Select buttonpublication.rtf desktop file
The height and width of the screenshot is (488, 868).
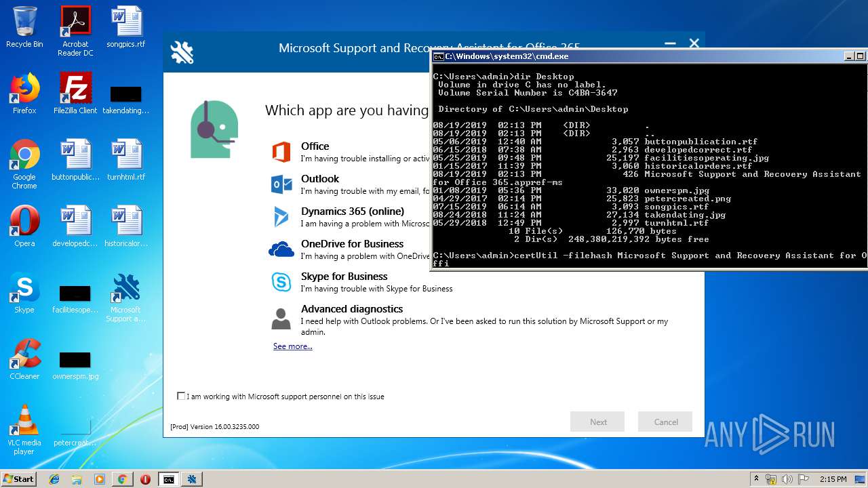point(75,160)
